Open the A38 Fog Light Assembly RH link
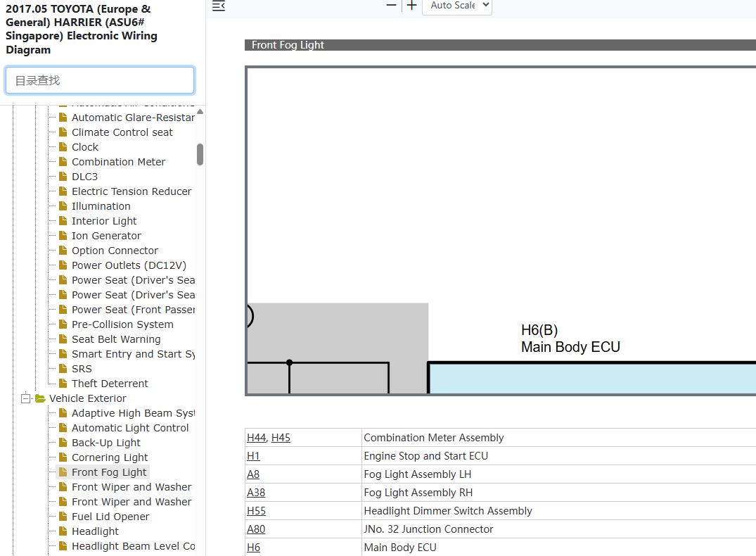This screenshot has height=556, width=756. tap(256, 492)
